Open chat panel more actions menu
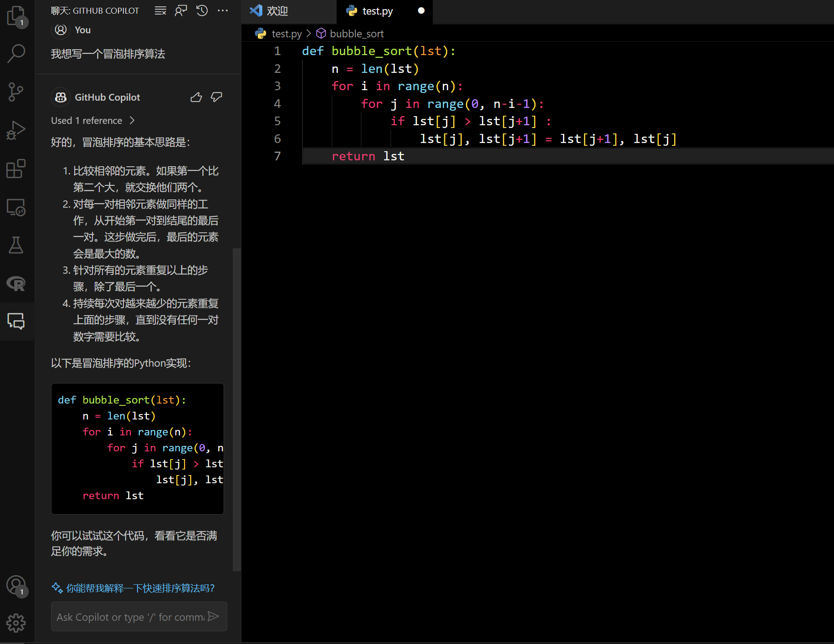 pos(223,10)
